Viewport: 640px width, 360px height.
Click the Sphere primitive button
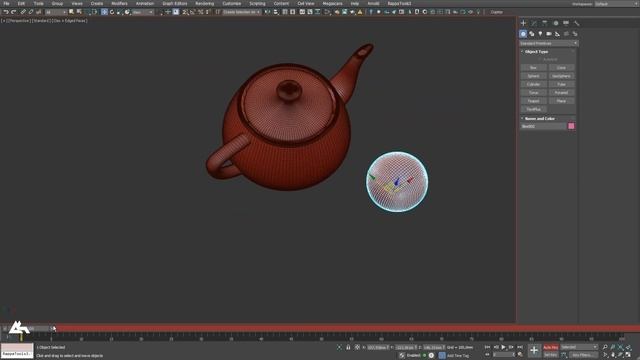tap(533, 76)
